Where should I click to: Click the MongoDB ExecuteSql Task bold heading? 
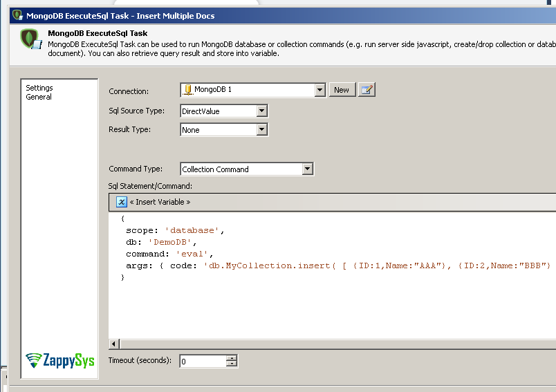pos(98,33)
